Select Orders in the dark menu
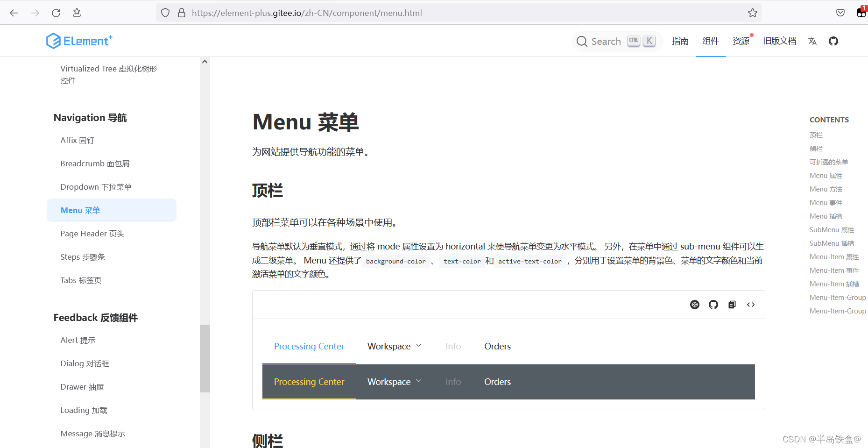Screen dimensions: 868x448 tap(497, 382)
